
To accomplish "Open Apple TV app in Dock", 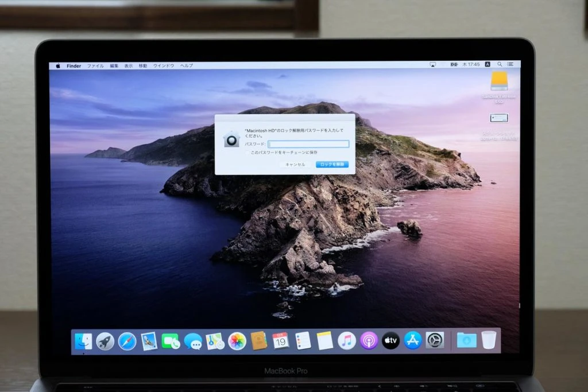I will 390,341.
